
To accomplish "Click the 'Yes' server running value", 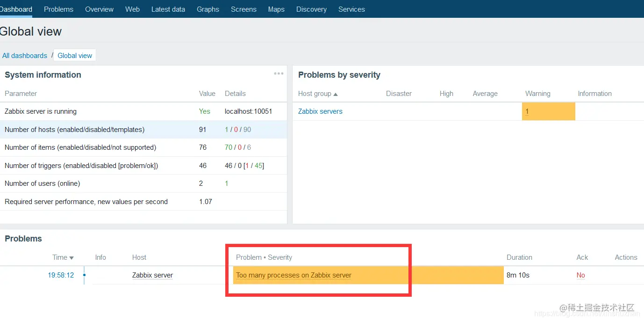I will (x=204, y=111).
